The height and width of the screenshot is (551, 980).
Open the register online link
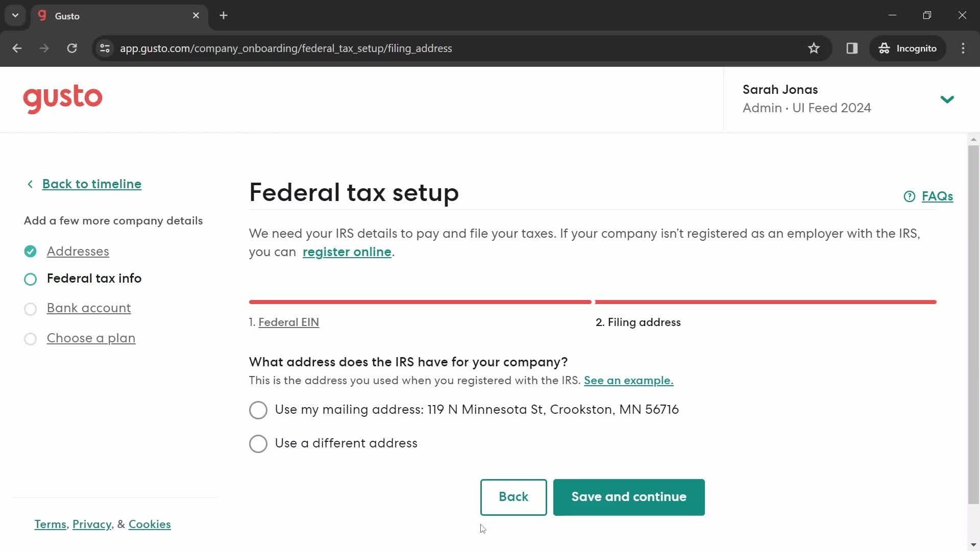coord(347,253)
